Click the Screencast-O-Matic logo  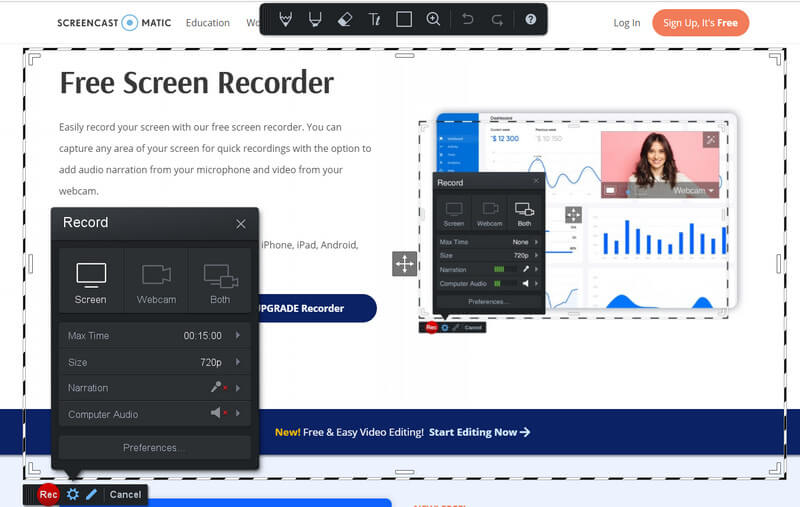click(114, 23)
